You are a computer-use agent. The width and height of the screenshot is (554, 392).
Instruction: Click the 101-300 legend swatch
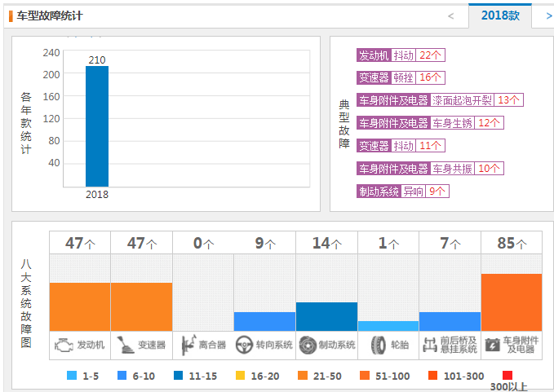click(432, 375)
